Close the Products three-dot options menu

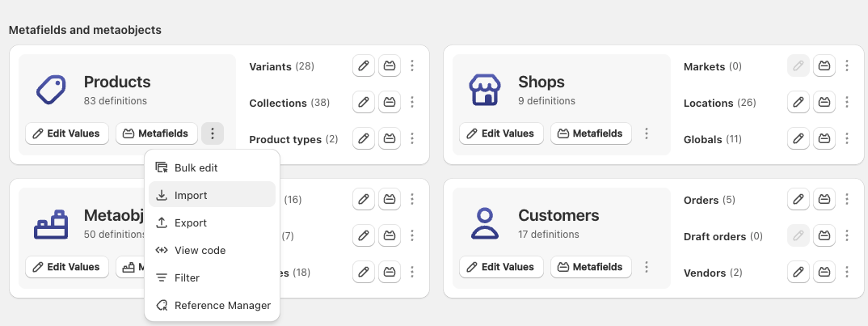(213, 133)
